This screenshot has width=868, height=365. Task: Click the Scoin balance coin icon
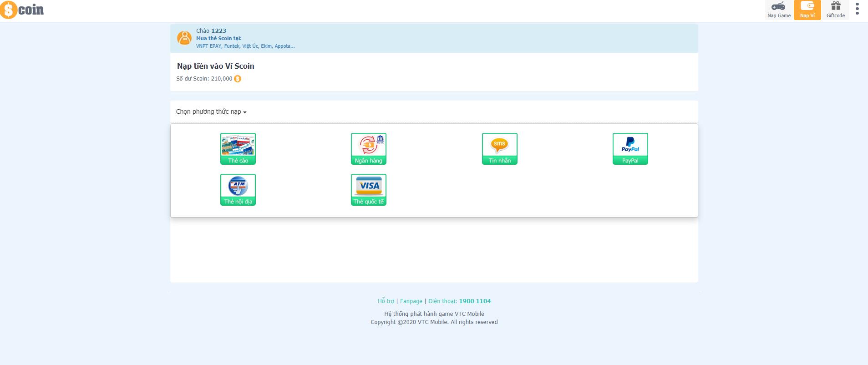(x=238, y=79)
